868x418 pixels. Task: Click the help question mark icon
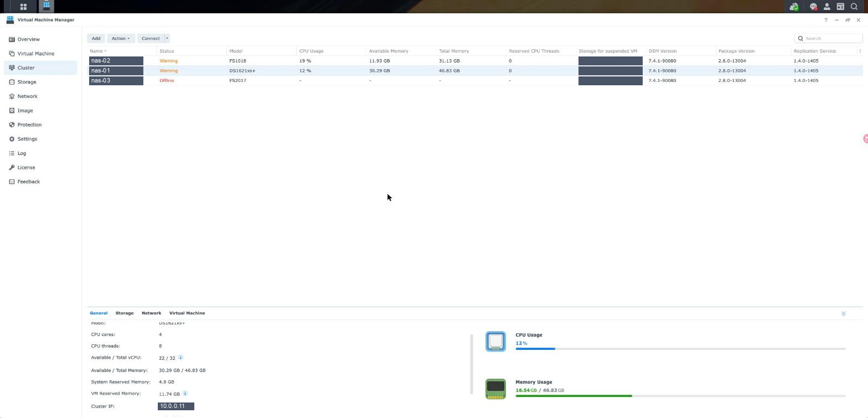pos(826,20)
